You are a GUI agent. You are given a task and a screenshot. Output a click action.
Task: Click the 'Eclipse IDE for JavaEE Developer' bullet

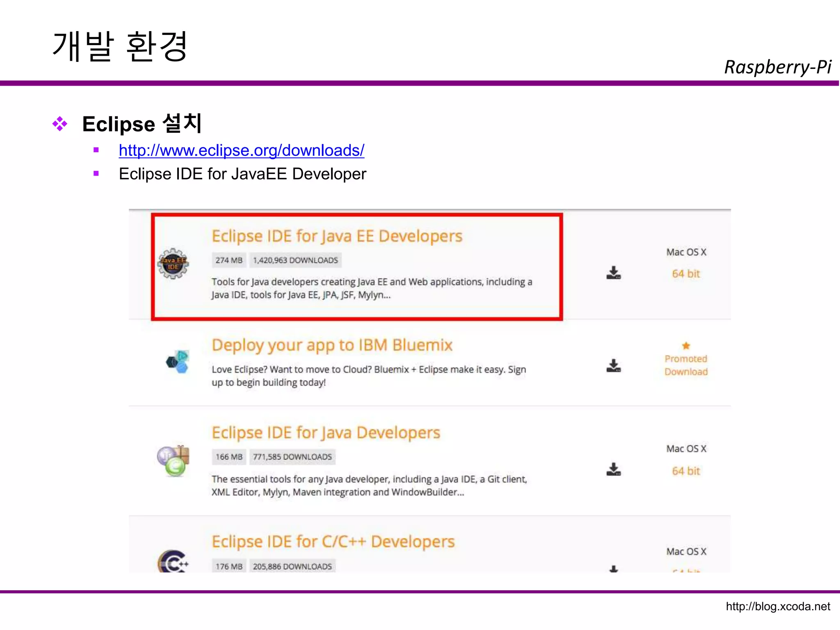(x=242, y=174)
